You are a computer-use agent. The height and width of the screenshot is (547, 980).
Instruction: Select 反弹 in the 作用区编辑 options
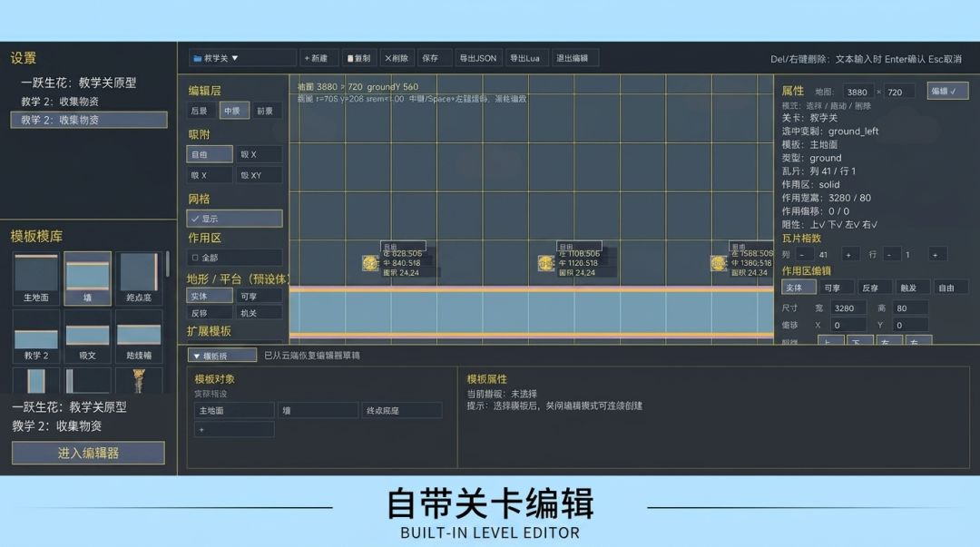coord(874,288)
